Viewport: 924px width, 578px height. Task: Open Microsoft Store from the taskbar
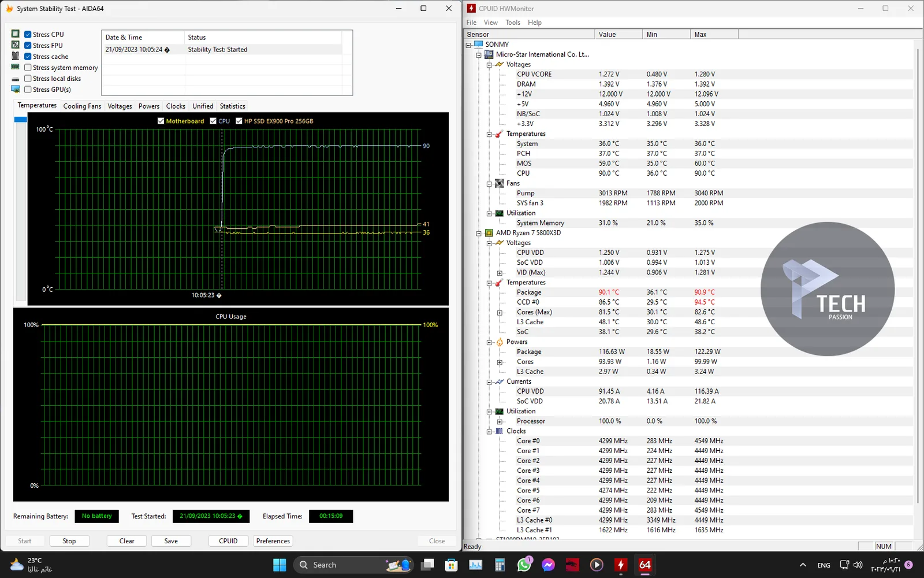(x=452, y=565)
